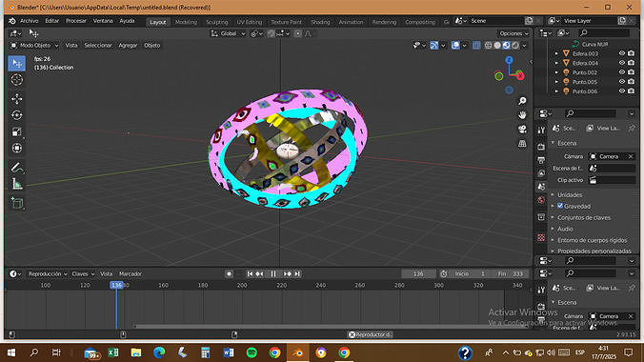
Task: Expand Conjuntos de claves panel
Action: [583, 217]
